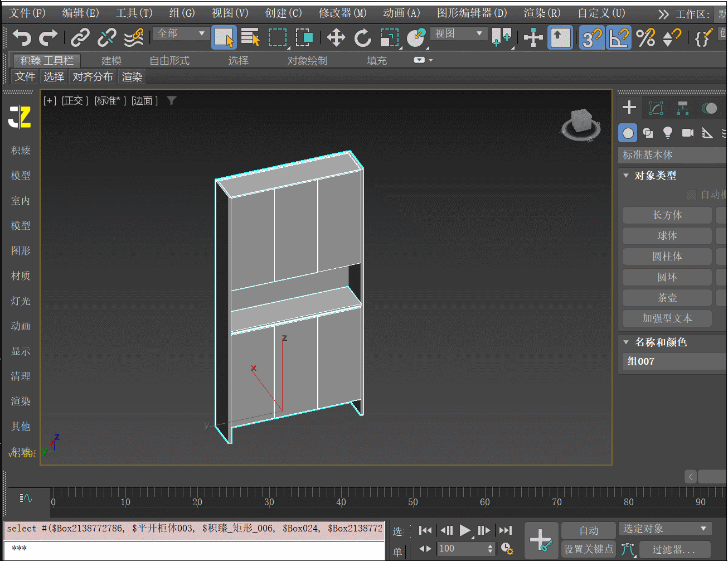Screen dimensions: 728x561
Task: Select the Helpers category icon
Action: coord(707,133)
